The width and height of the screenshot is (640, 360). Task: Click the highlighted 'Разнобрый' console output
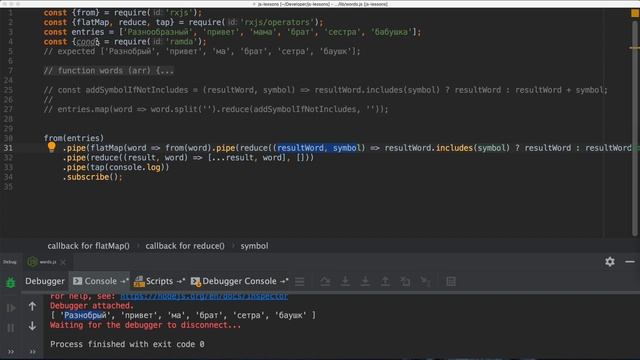(x=85, y=315)
